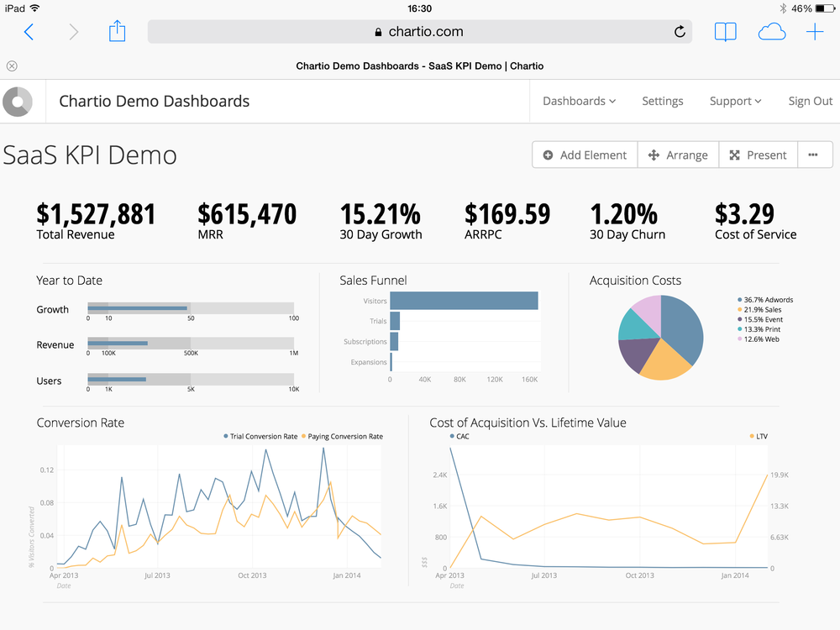Viewport: 840px width, 630px height.
Task: Select the $3.29 Cost of Service value
Action: (x=744, y=214)
